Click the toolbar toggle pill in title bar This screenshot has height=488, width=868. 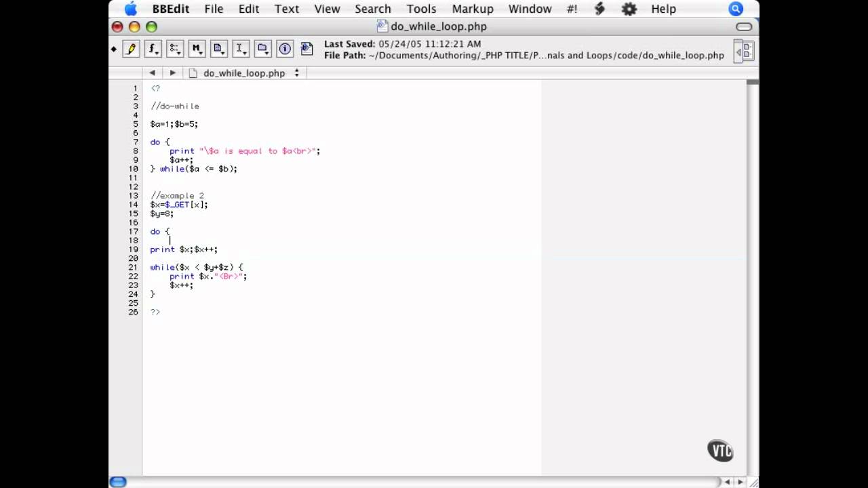744,26
